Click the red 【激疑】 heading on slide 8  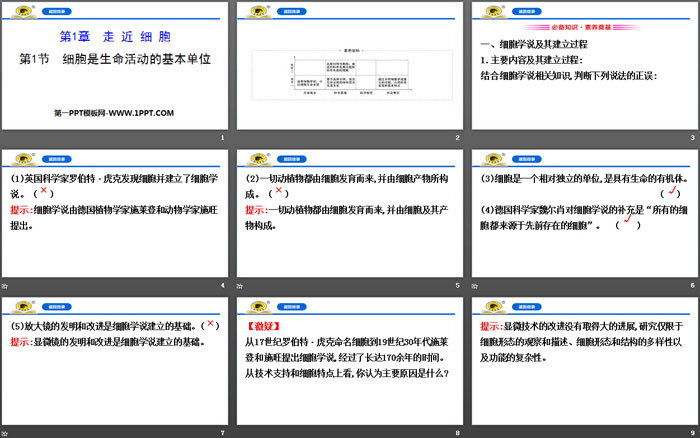(263, 326)
